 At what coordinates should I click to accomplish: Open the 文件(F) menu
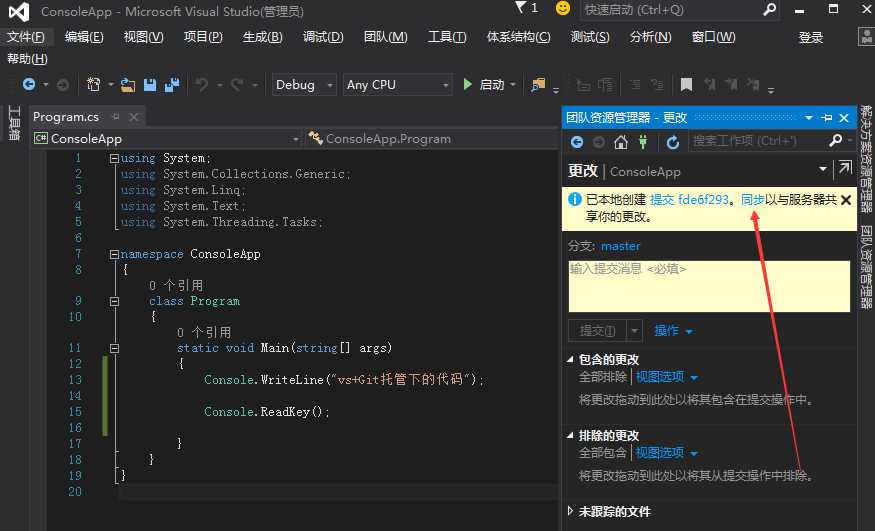click(x=26, y=37)
